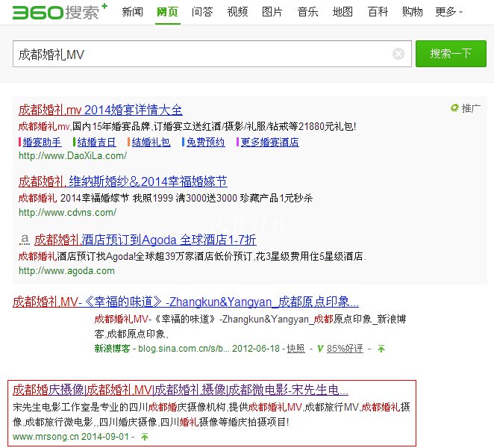Click the green arrow icon beside www.mrsong.cn date
Screen dimensions: 494x448
145,437
